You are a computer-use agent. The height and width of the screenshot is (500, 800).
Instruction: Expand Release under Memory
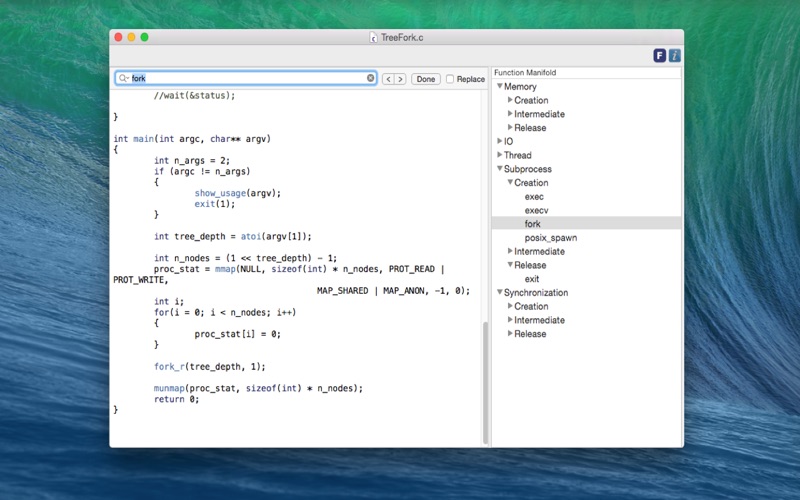pyautogui.click(x=510, y=128)
